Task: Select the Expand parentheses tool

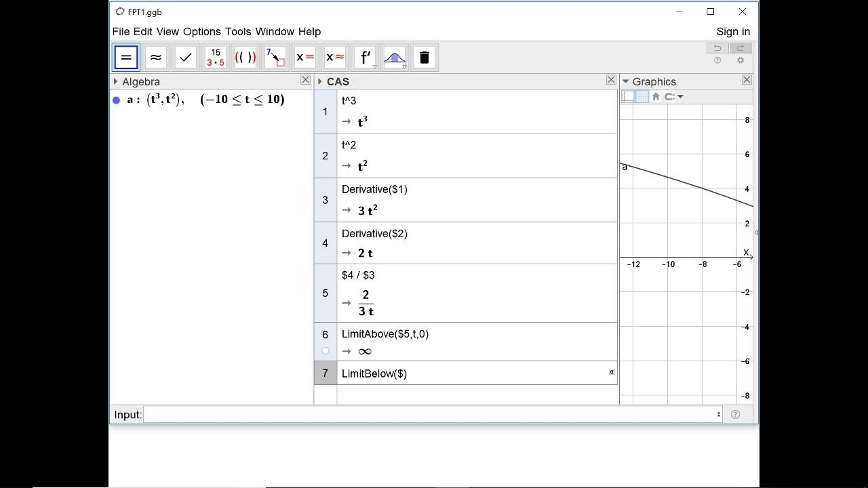Action: tap(245, 58)
